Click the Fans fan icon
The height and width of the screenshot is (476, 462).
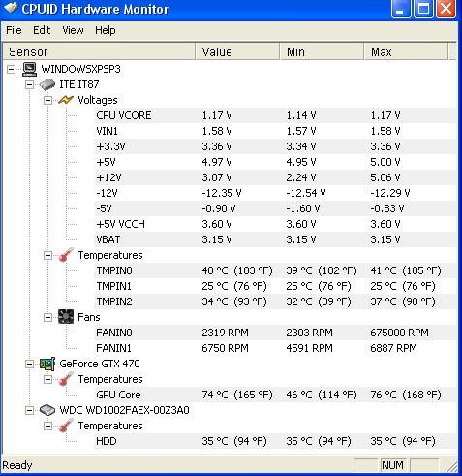[66, 317]
